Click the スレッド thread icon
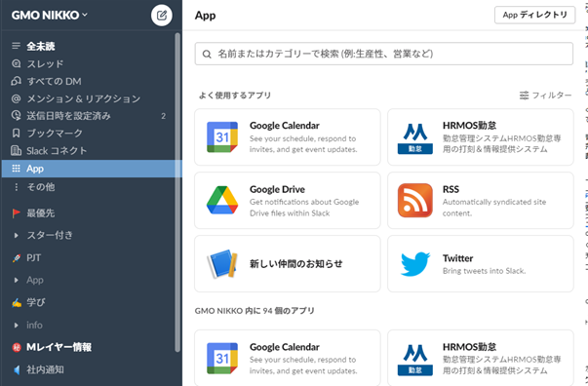This screenshot has width=588, height=386. click(16, 63)
